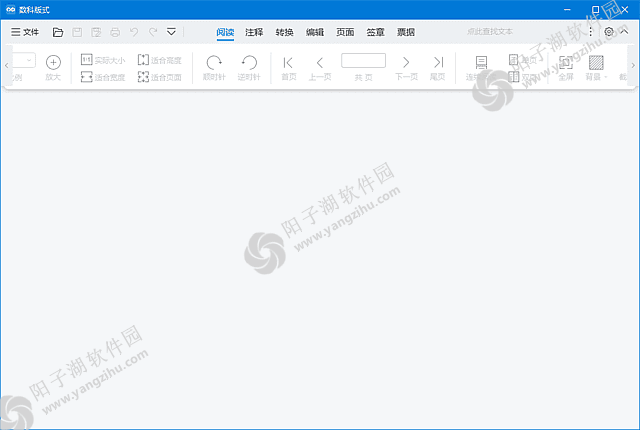Image resolution: width=640 pixels, height=430 pixels.
Task: Collapse the ribbon with the up chevron
Action: tap(624, 31)
